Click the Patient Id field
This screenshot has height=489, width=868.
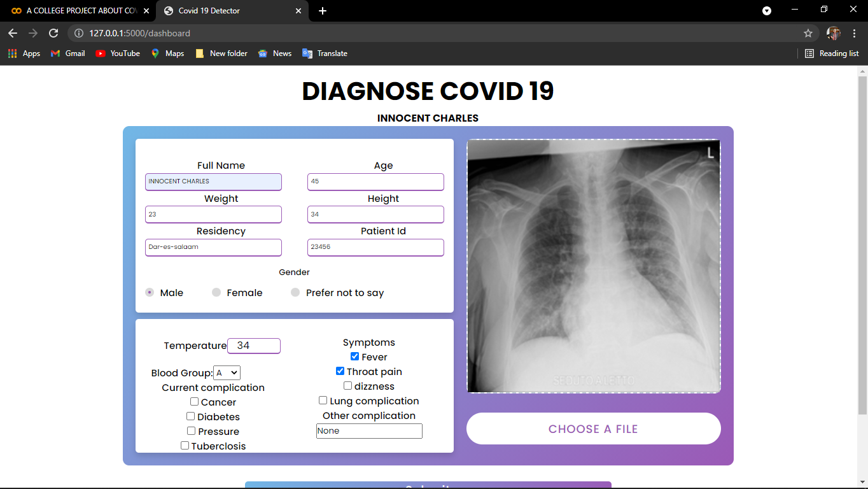tap(375, 247)
